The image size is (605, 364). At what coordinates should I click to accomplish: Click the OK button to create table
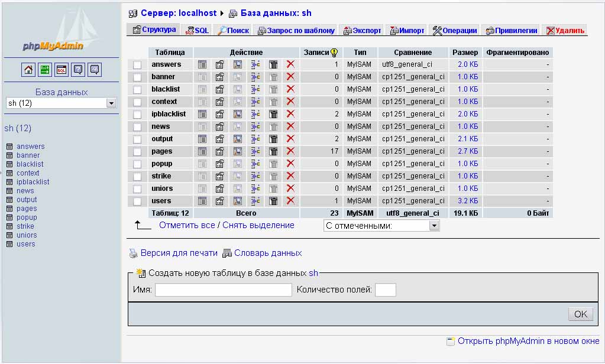click(580, 314)
